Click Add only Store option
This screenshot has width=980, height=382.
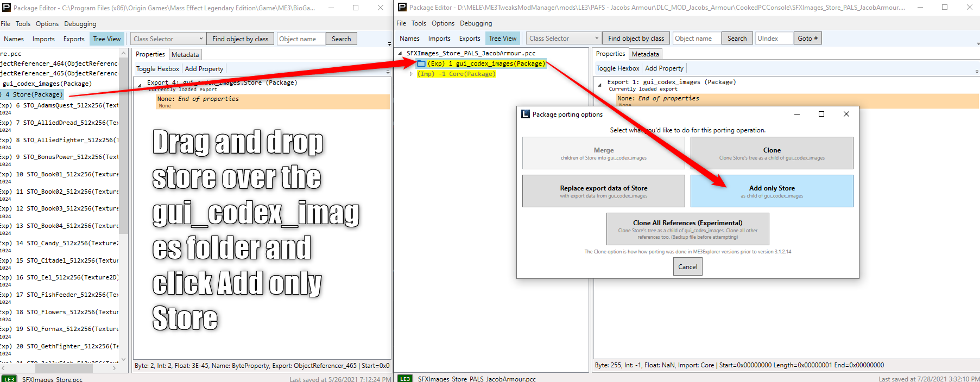click(772, 191)
